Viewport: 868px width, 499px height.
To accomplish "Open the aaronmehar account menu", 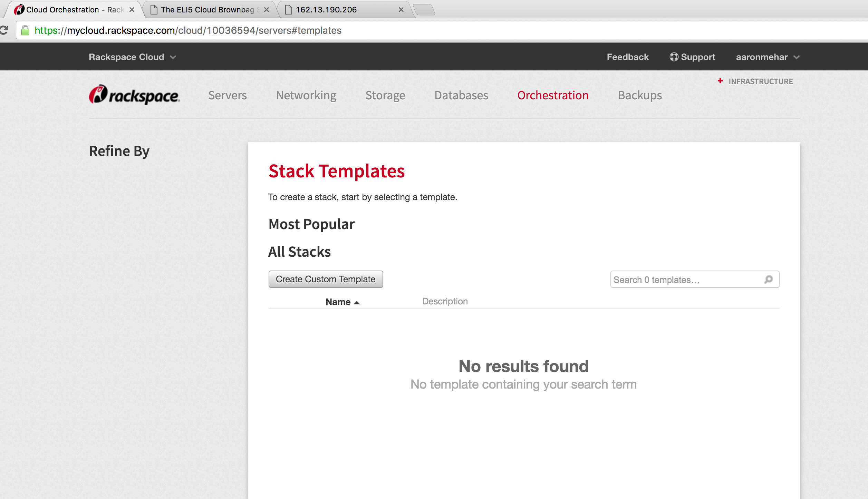I will 768,57.
